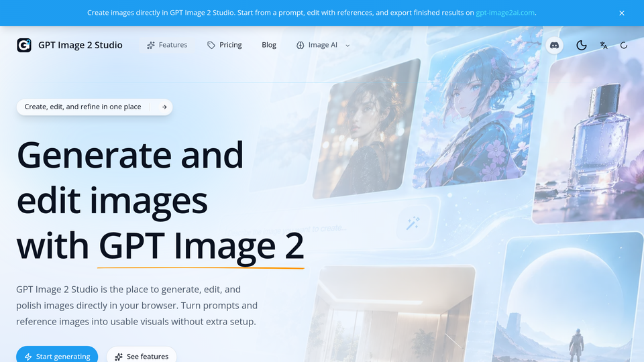Open the interior room sample image
The image size is (644, 362).
(390, 314)
